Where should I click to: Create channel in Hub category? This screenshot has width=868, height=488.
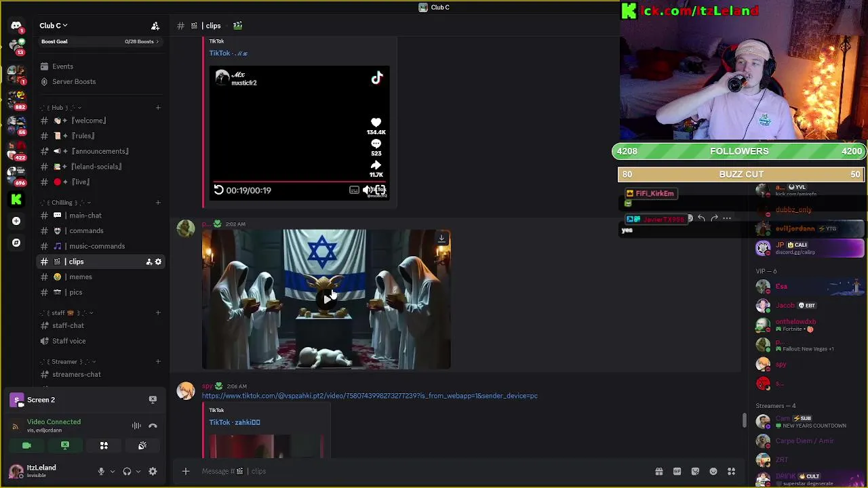point(158,108)
